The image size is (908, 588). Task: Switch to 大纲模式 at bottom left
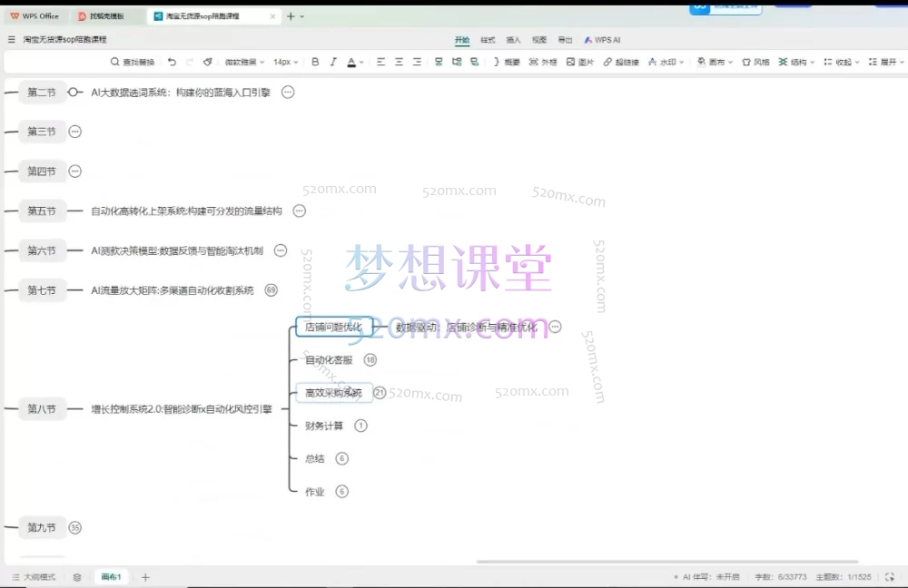point(36,576)
